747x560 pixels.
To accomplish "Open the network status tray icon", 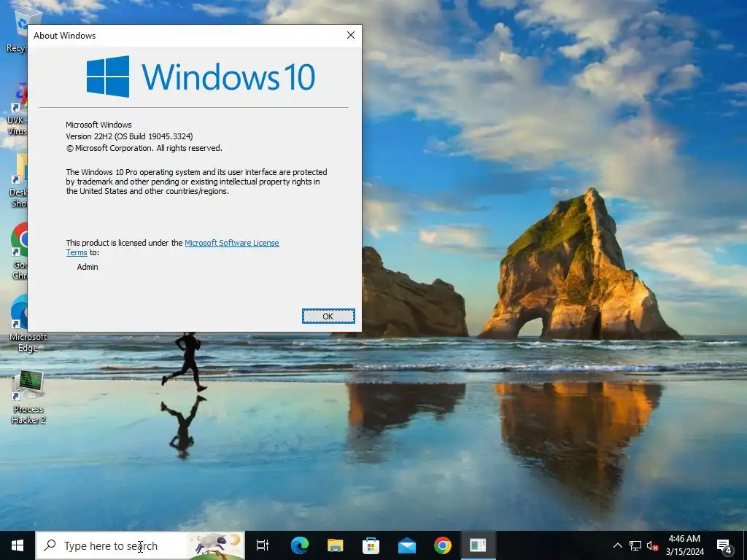I will [635, 545].
